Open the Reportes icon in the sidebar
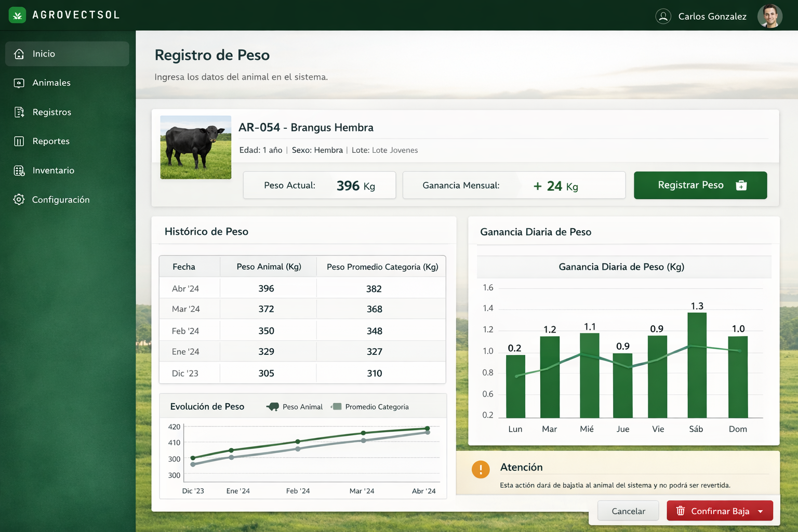 19,141
